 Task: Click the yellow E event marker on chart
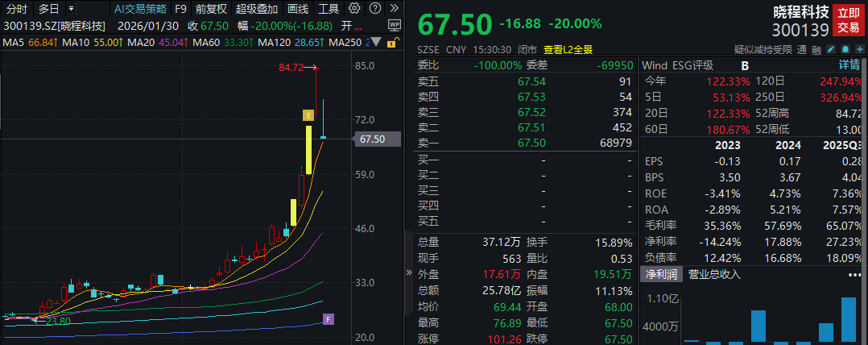[308, 115]
